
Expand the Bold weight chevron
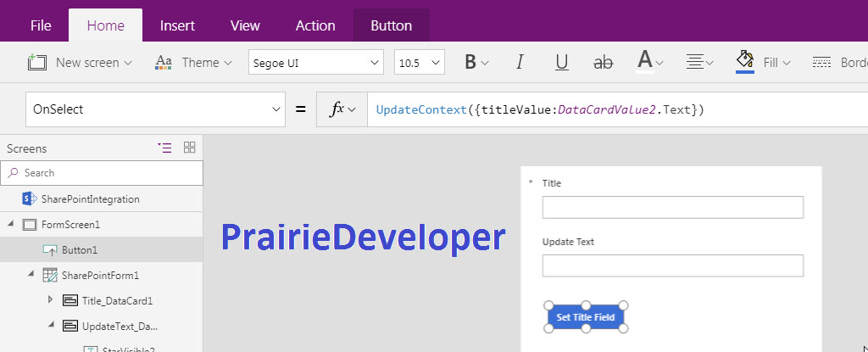click(x=485, y=64)
